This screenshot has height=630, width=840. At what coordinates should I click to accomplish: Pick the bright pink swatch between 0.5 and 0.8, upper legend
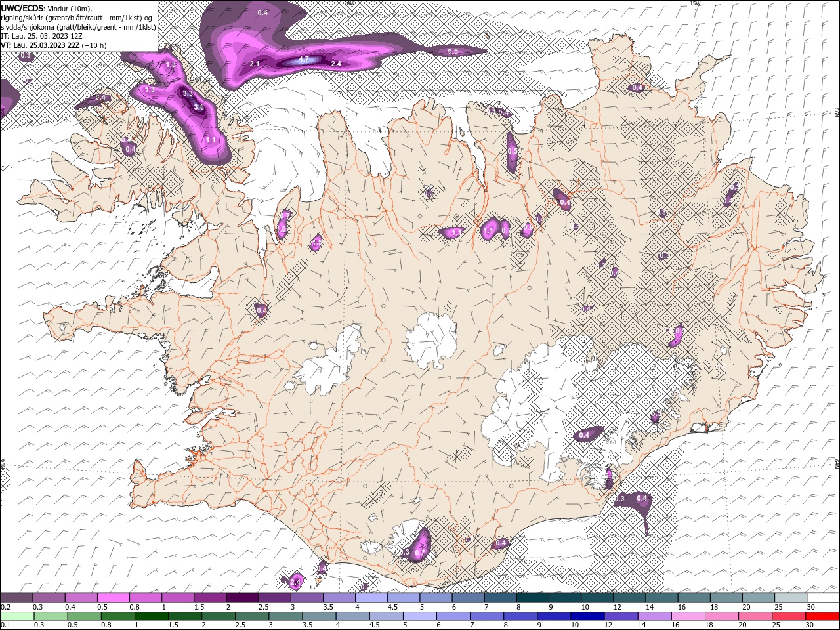(x=113, y=598)
